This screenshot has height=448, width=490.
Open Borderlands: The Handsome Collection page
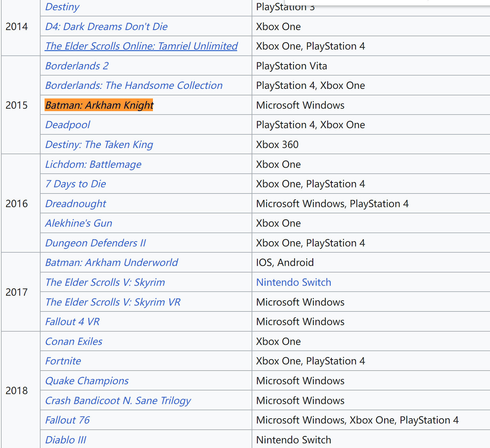(134, 85)
